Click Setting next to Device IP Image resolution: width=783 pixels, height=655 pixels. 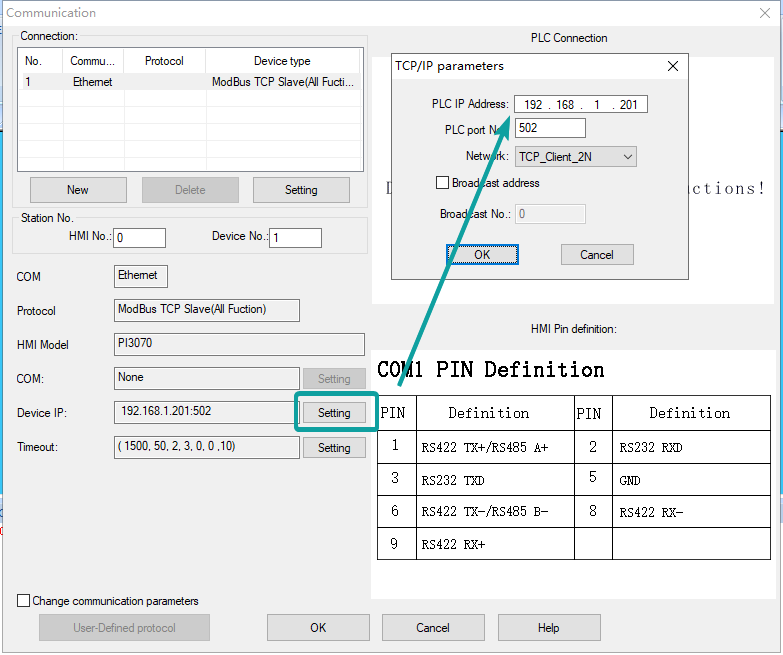point(334,413)
